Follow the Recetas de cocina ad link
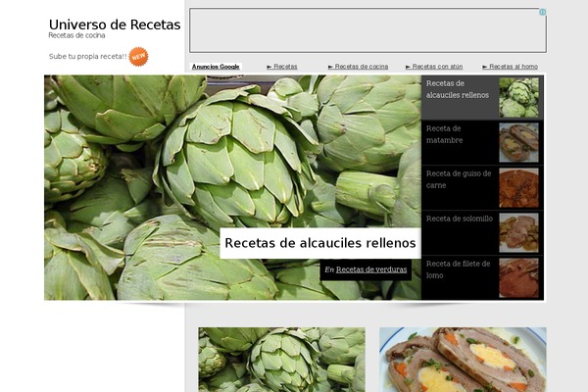The width and height of the screenshot is (588, 392). tap(358, 67)
